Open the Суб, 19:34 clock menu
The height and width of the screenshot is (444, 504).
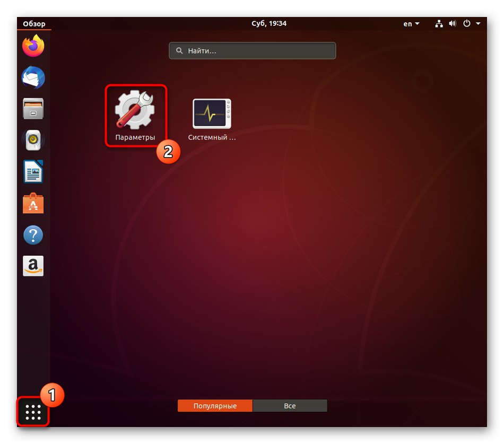[x=269, y=23]
